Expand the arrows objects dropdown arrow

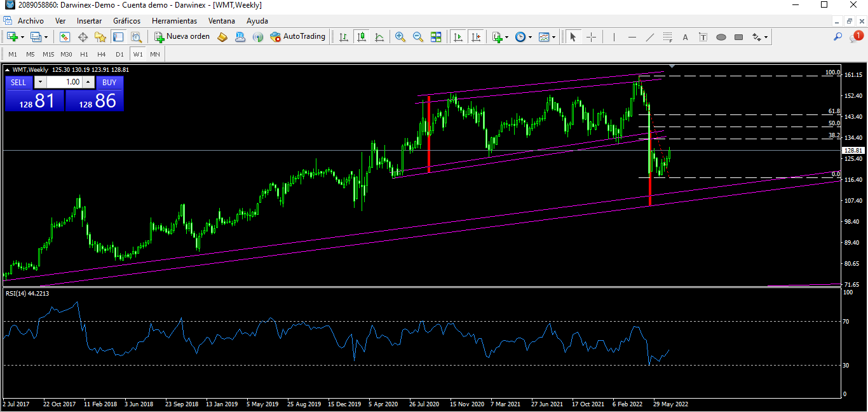(766, 37)
